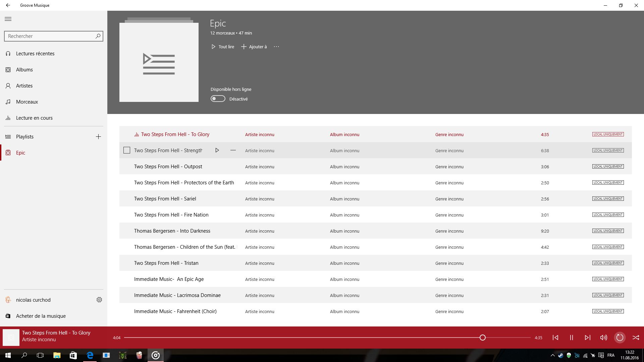The width and height of the screenshot is (644, 362).
Task: Click the back arrow in title bar
Action: click(8, 5)
